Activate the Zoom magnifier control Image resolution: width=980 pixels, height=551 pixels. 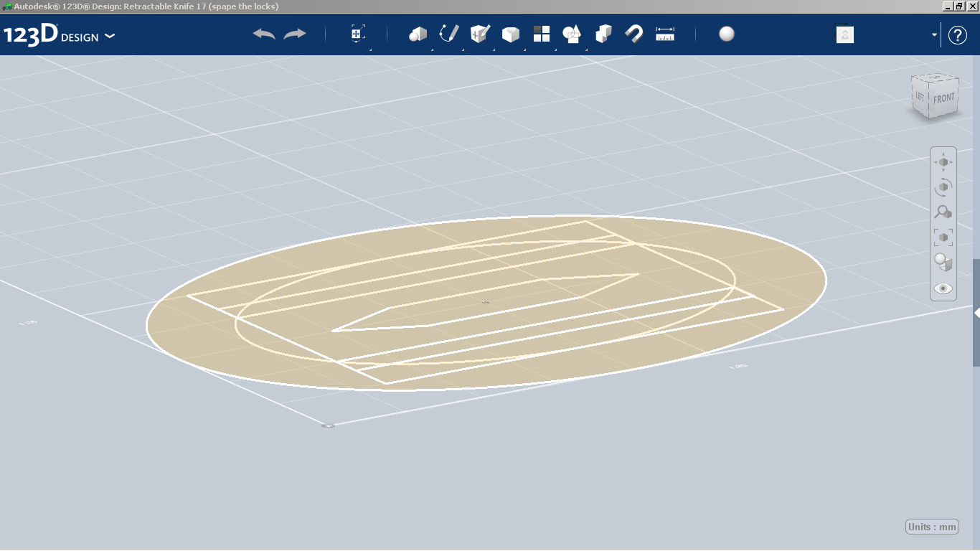[943, 212]
